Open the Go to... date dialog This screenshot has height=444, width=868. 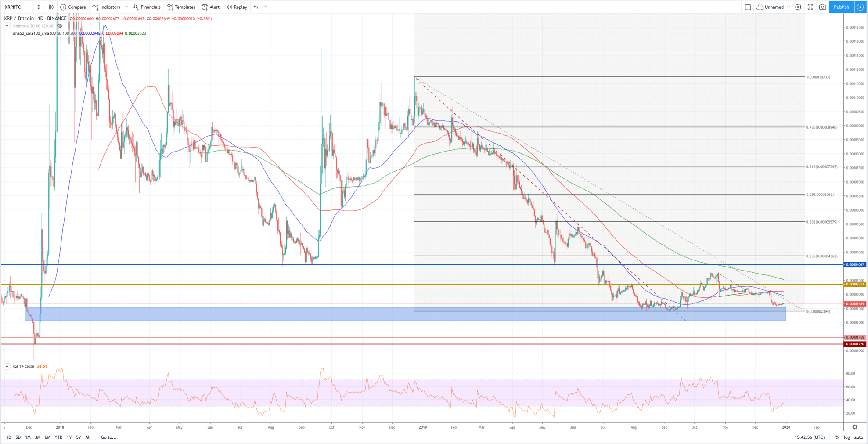pos(108,437)
